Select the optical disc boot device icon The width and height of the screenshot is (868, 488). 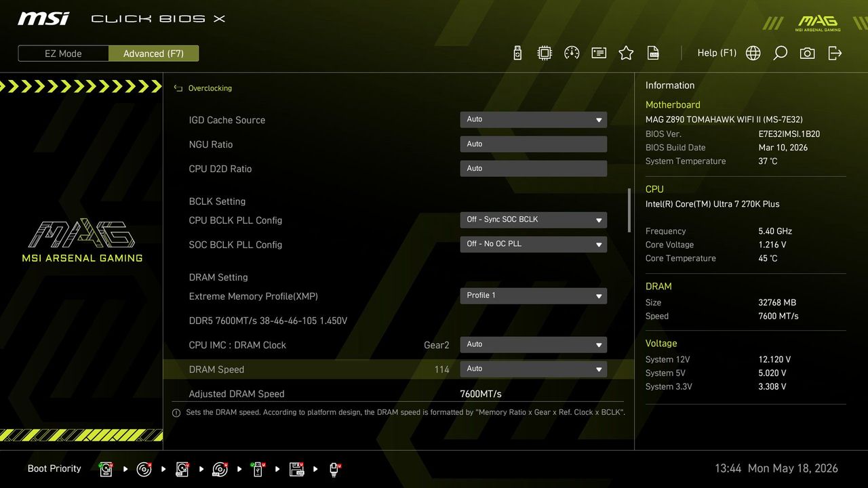(x=144, y=469)
